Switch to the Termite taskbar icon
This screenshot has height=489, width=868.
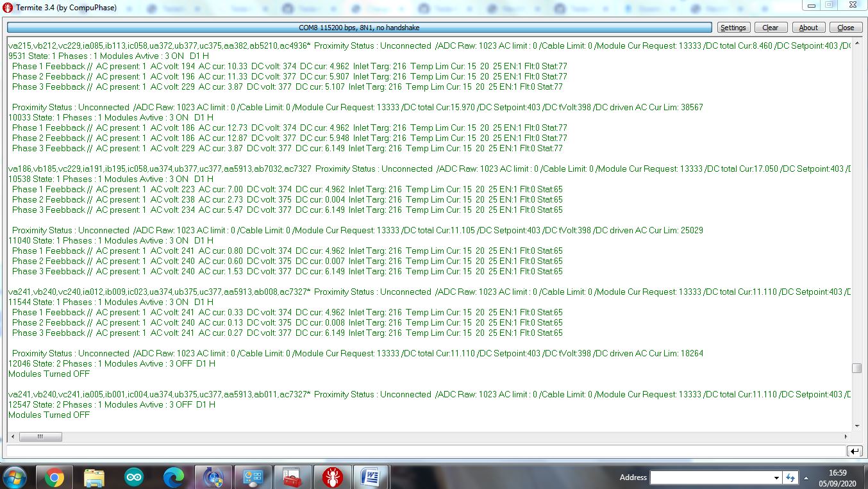click(x=332, y=477)
